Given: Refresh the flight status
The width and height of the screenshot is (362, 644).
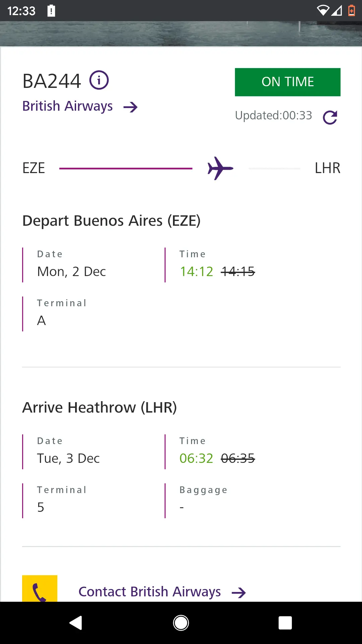Looking at the screenshot, I should point(330,117).
